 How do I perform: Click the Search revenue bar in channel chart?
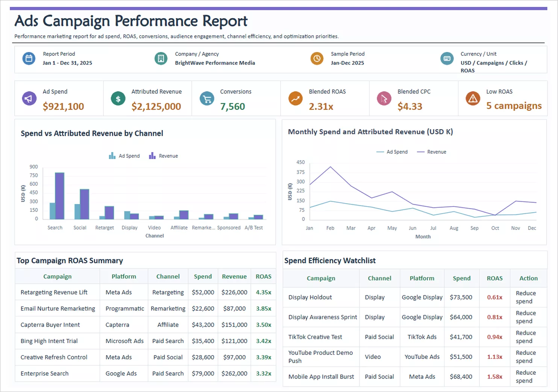point(60,196)
